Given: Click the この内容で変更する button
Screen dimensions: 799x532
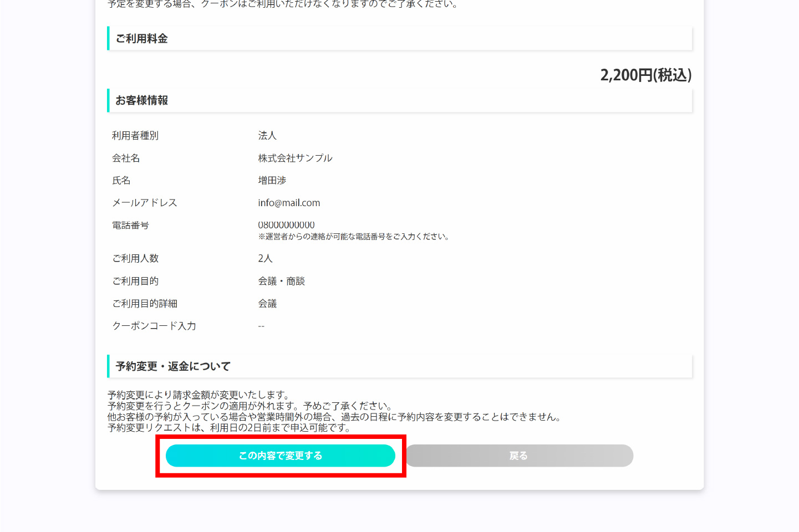Looking at the screenshot, I should click(280, 456).
